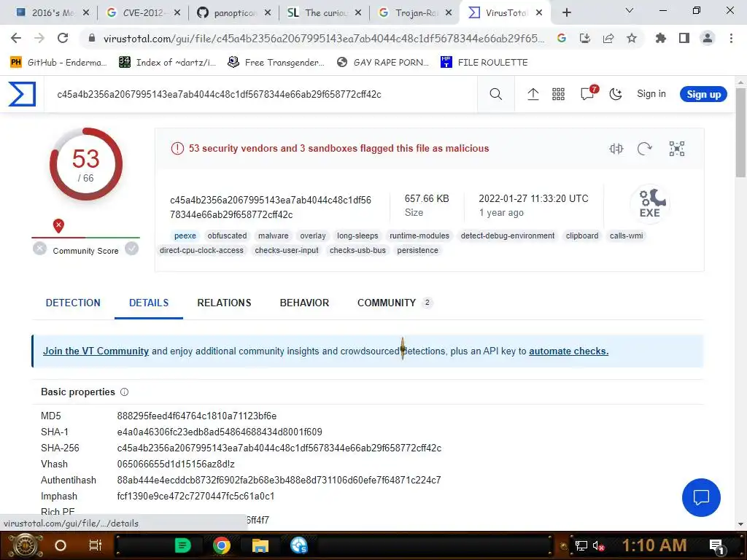
Task: Click the upload file arrow icon
Action: tap(533, 94)
